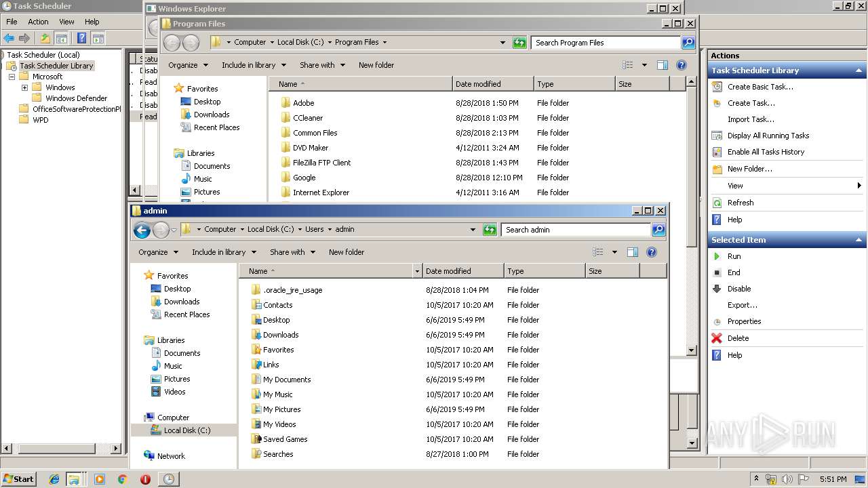The height and width of the screenshot is (488, 868).
Task: Click Export link in Selected Item
Action: pyautogui.click(x=743, y=305)
